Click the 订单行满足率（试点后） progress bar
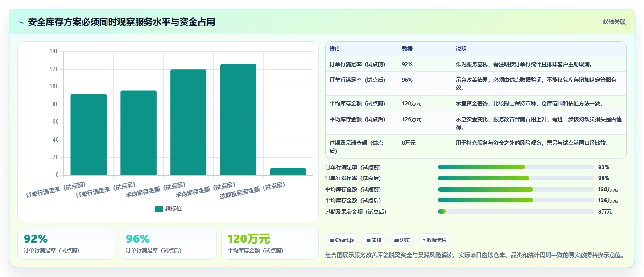 click(x=516, y=178)
